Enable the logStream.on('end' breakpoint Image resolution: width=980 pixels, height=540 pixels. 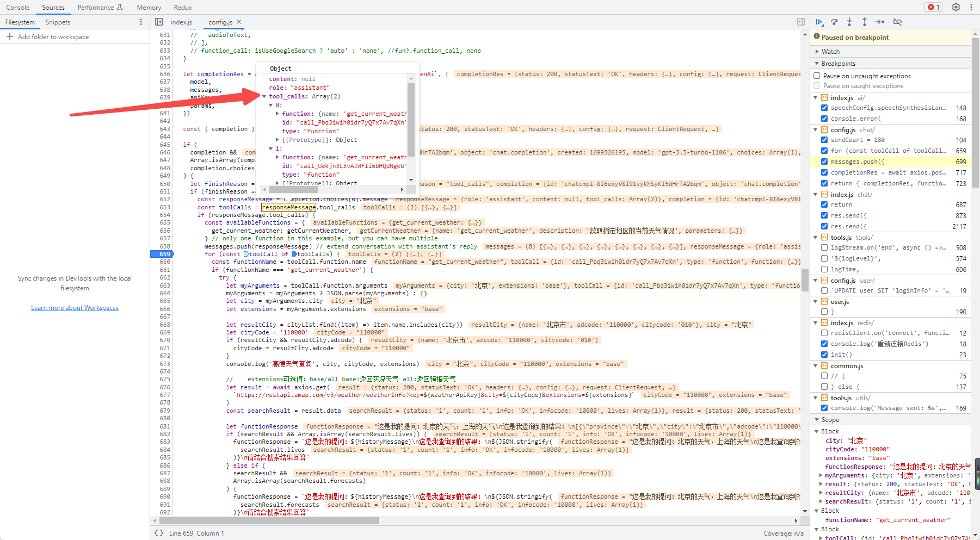point(824,247)
